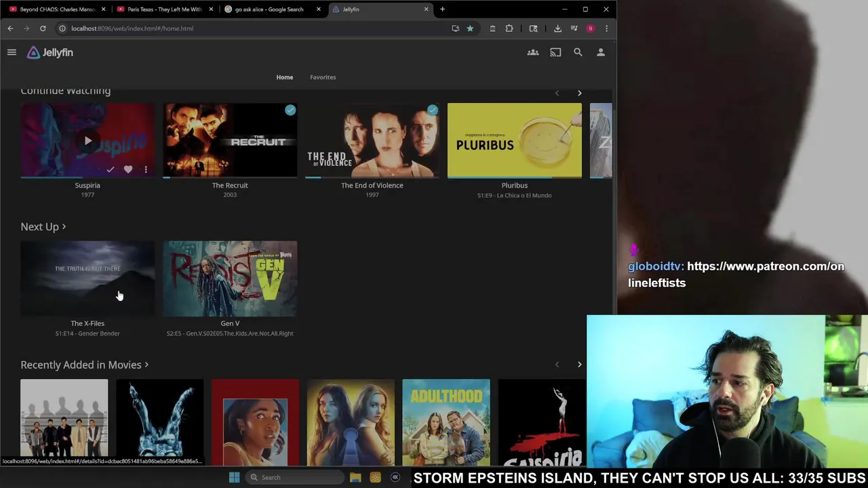Open the media controls music-note icon
Viewport: 868px width, 488px height.
pos(574,28)
